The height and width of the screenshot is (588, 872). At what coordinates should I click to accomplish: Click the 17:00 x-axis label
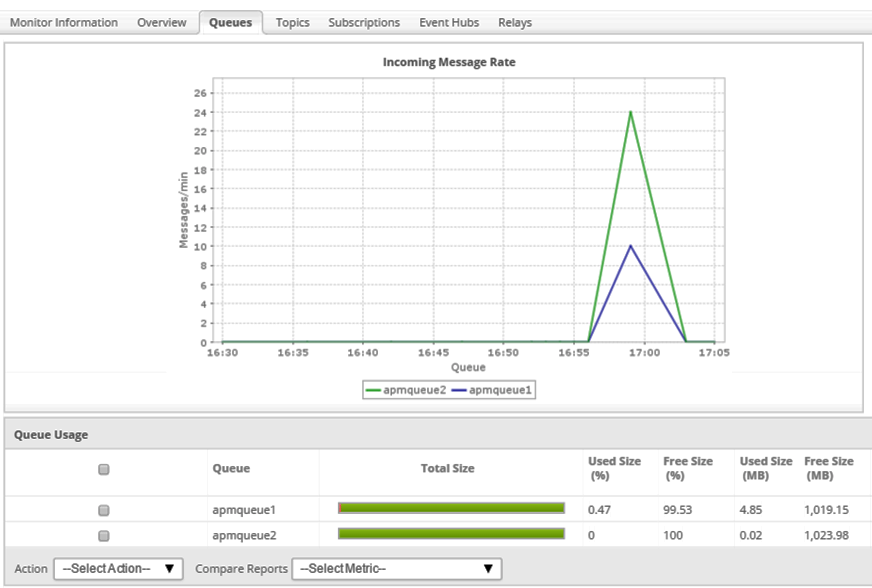[645, 353]
